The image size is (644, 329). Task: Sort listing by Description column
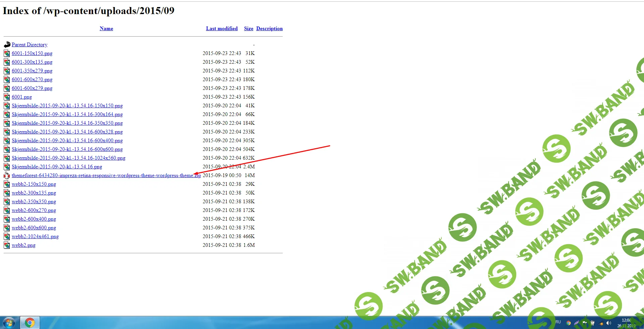[x=269, y=29]
